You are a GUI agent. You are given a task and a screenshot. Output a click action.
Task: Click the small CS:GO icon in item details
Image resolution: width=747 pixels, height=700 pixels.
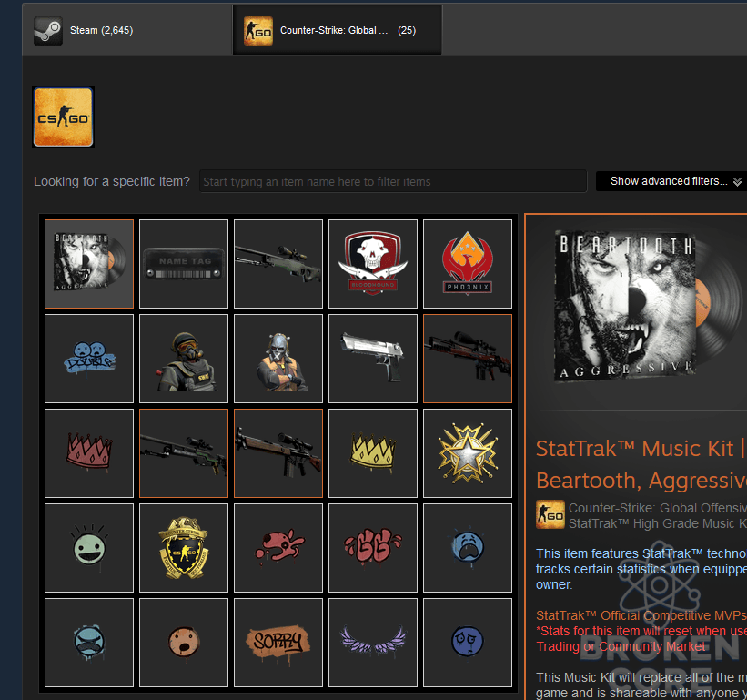pyautogui.click(x=550, y=514)
